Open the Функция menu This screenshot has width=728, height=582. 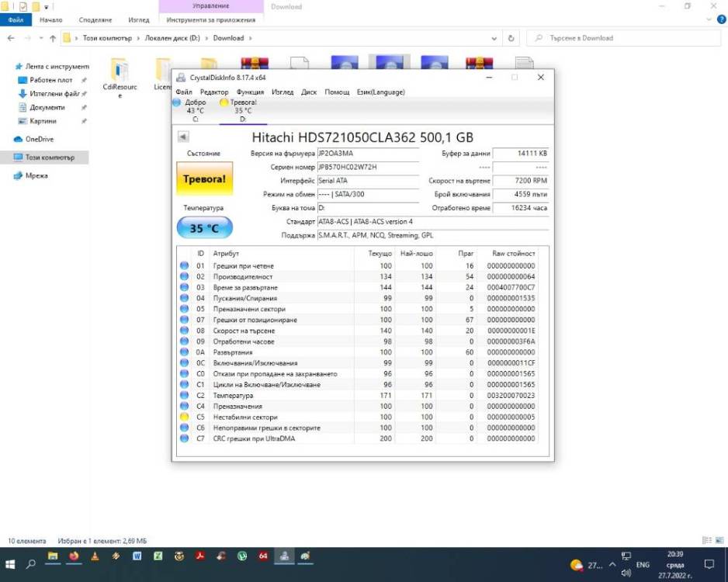click(x=250, y=92)
